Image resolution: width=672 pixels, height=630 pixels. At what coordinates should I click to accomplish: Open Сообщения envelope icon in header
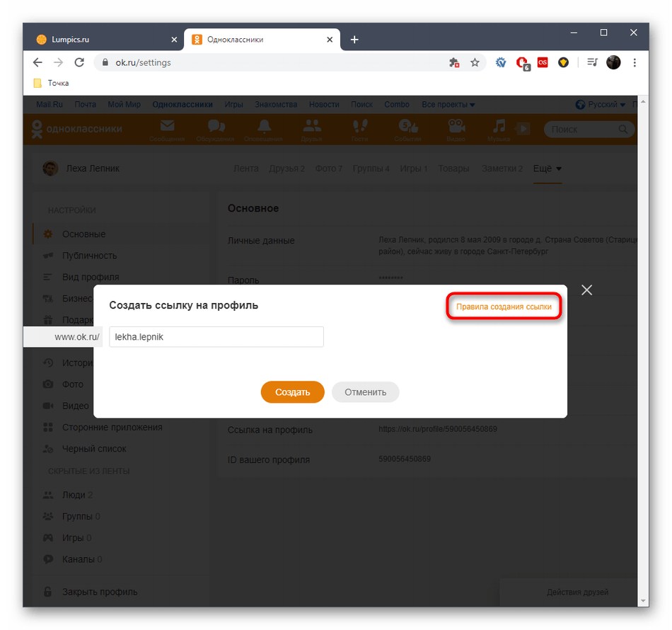pyautogui.click(x=167, y=126)
